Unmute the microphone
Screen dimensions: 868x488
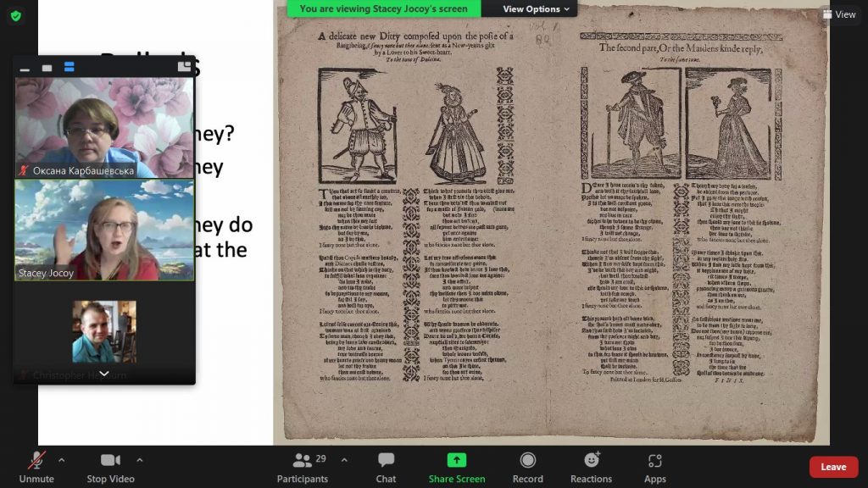coord(36,468)
